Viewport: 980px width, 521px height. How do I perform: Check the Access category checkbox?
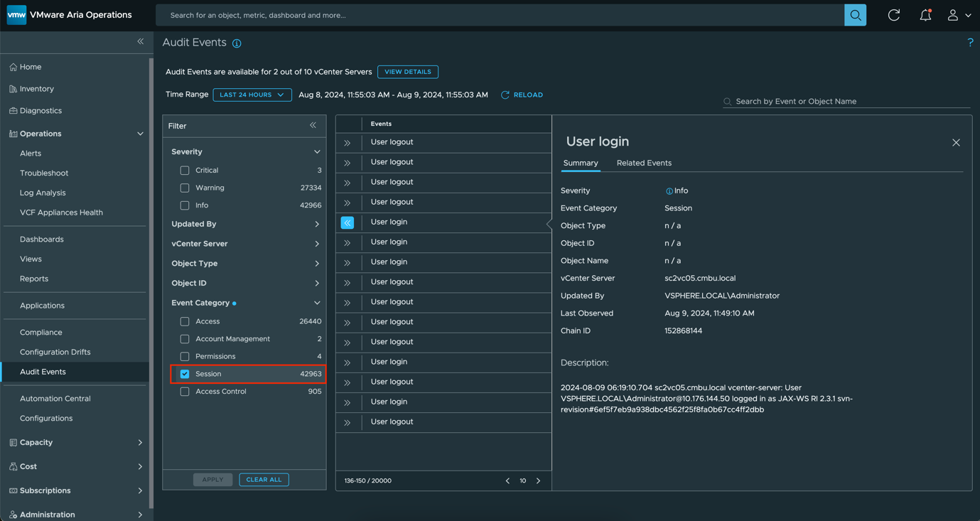185,321
